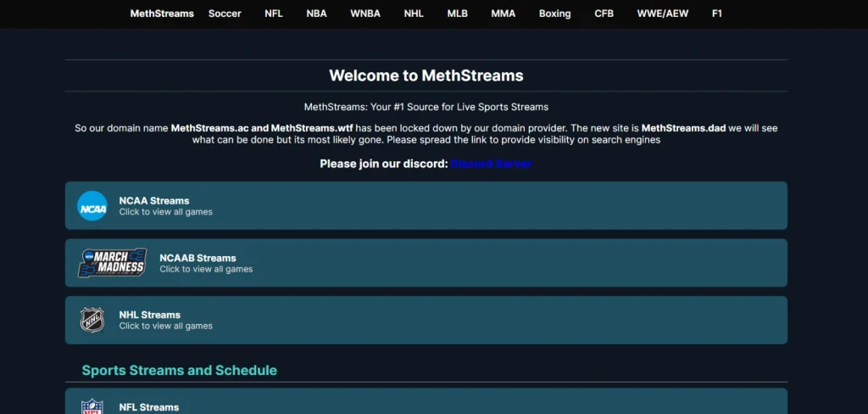
Task: Open the NCAA Streams title link
Action: pyautogui.click(x=154, y=200)
